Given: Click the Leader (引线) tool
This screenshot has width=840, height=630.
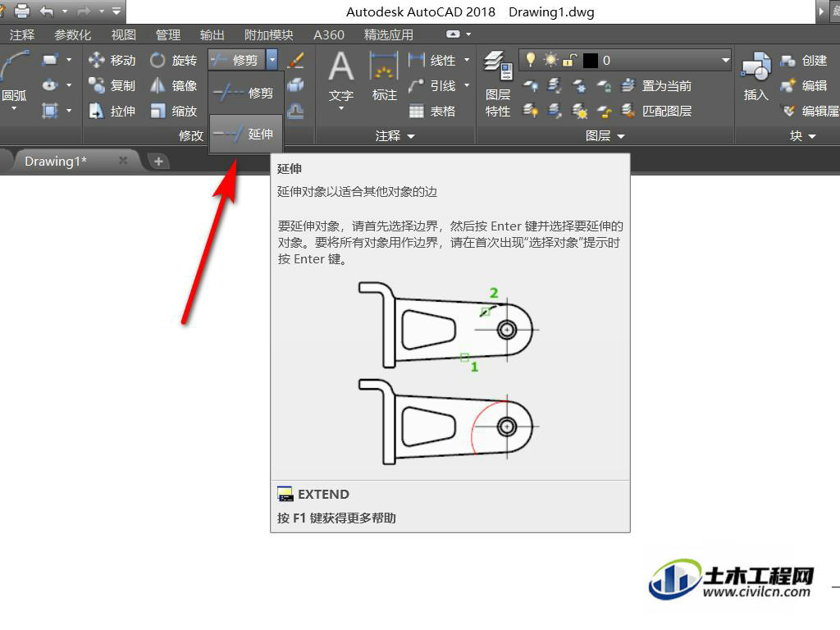Looking at the screenshot, I should coord(431,85).
